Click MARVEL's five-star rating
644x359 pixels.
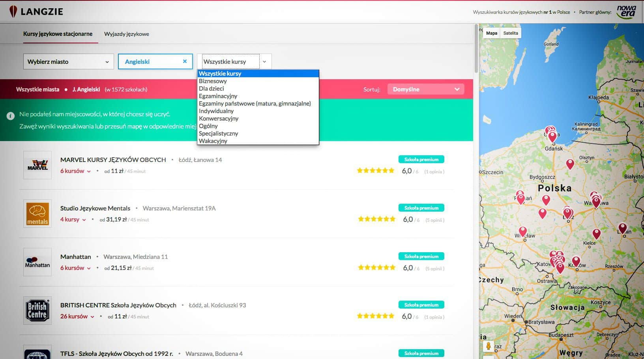(376, 171)
